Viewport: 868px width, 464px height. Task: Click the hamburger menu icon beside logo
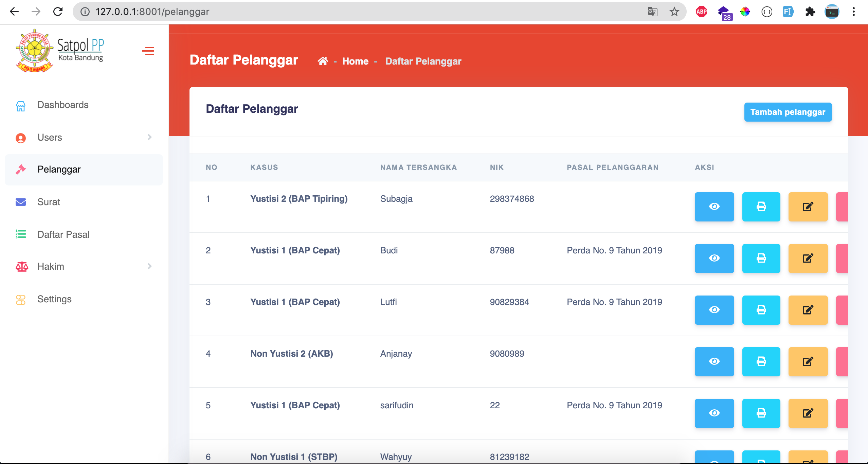[148, 51]
